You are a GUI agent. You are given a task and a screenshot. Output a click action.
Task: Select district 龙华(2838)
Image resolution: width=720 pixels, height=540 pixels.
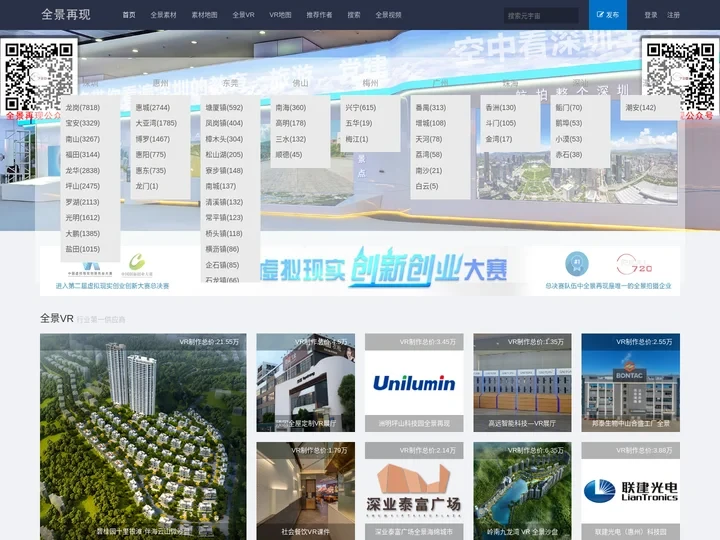83,170
